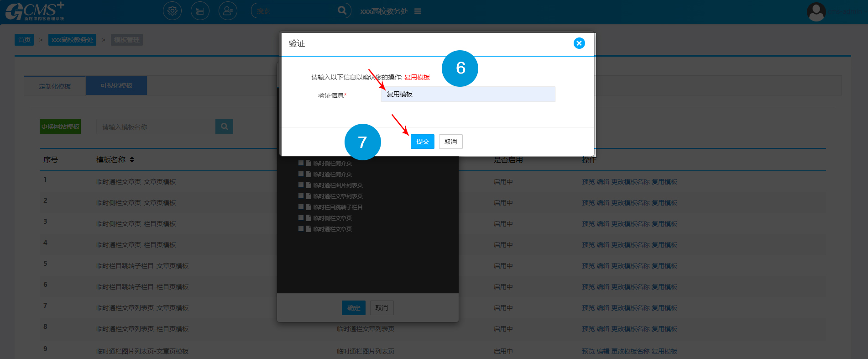Click the 首页 breadcrumb link
This screenshot has height=359, width=868.
click(24, 40)
